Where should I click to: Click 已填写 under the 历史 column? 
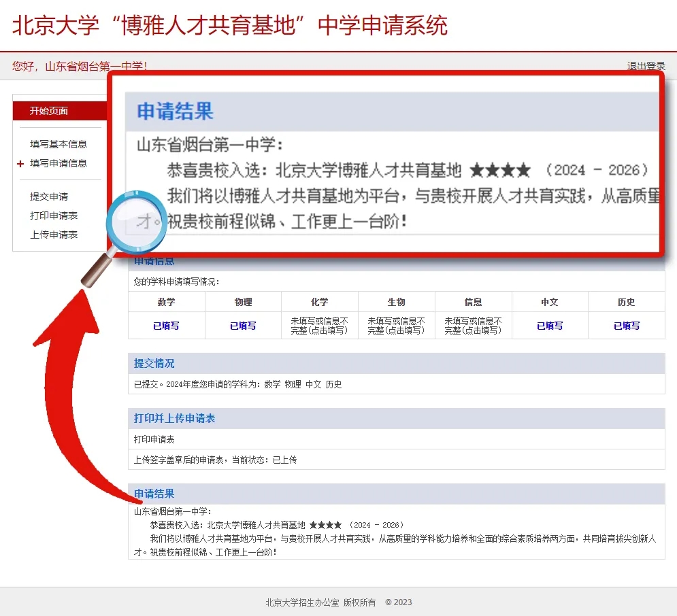(627, 326)
